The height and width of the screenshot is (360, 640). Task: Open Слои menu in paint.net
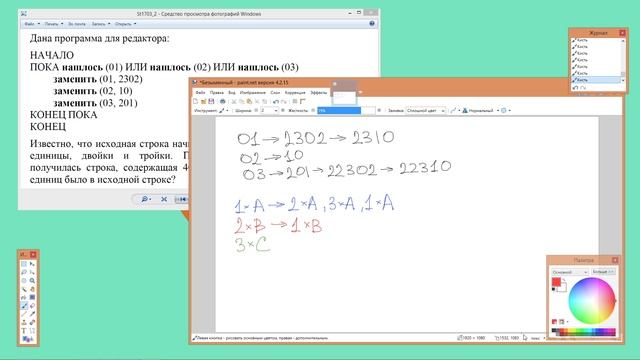[x=275, y=93]
